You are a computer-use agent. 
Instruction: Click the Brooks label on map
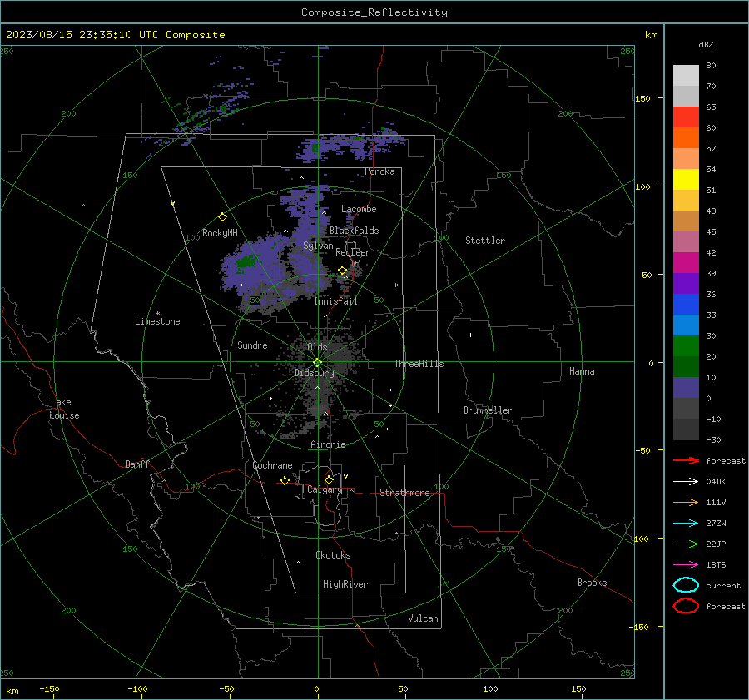[592, 583]
